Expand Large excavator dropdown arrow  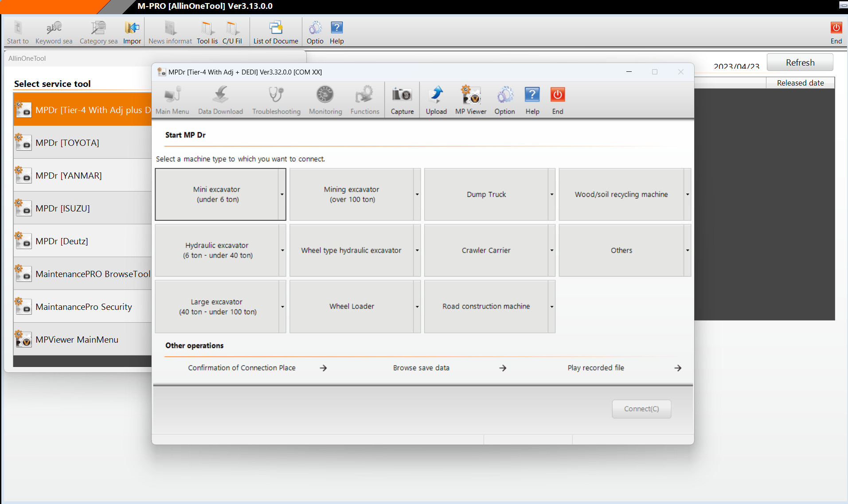click(282, 306)
